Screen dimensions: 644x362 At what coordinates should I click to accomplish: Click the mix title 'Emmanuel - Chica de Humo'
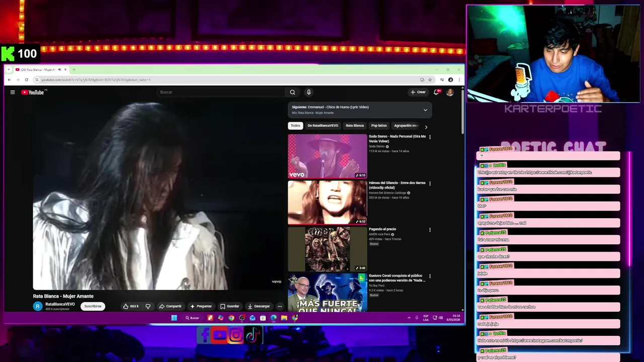click(338, 107)
